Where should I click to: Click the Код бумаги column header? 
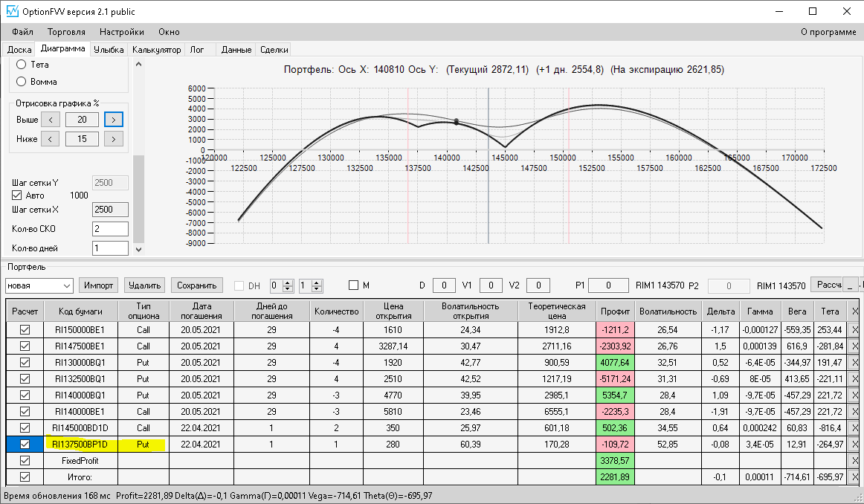[80, 311]
